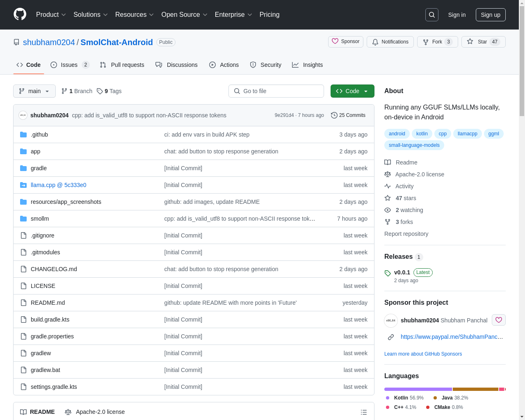Switch to the Security tab
The width and height of the screenshot is (525, 420).
pyautogui.click(x=266, y=65)
